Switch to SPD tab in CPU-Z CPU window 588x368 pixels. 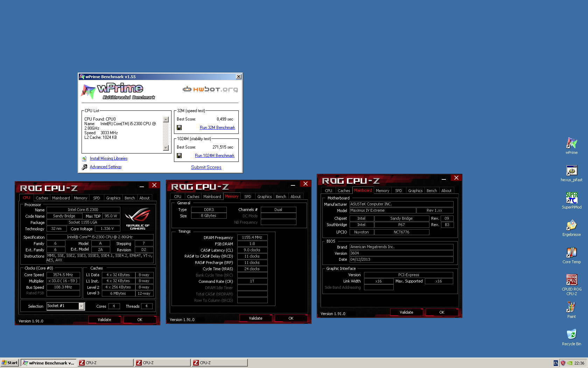pos(97,198)
